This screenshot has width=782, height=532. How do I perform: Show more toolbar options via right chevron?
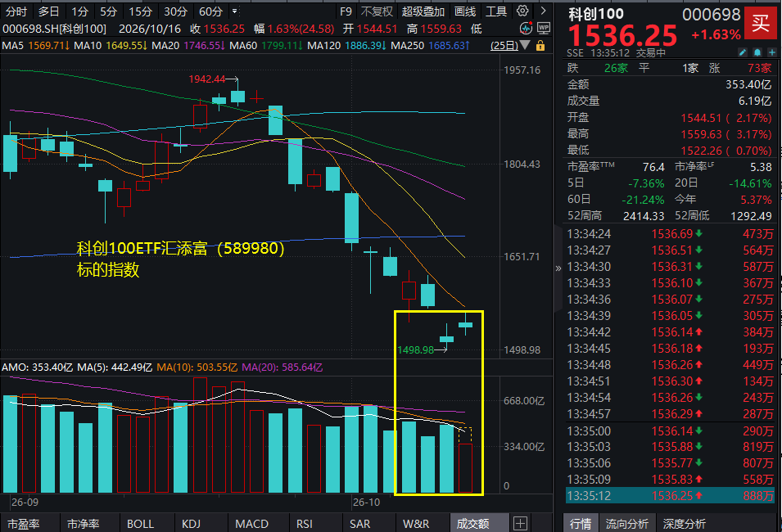543,11
